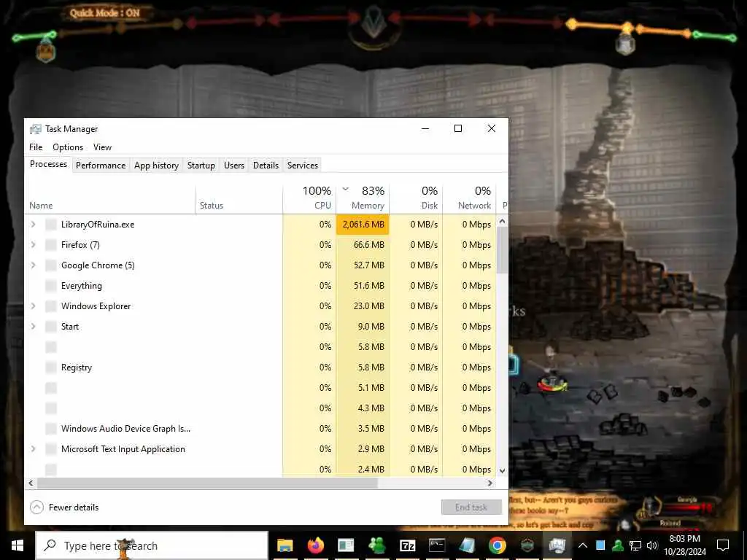Viewport: 747px width, 560px height.
Task: Sort by the Network column header
Action: [x=469, y=198]
